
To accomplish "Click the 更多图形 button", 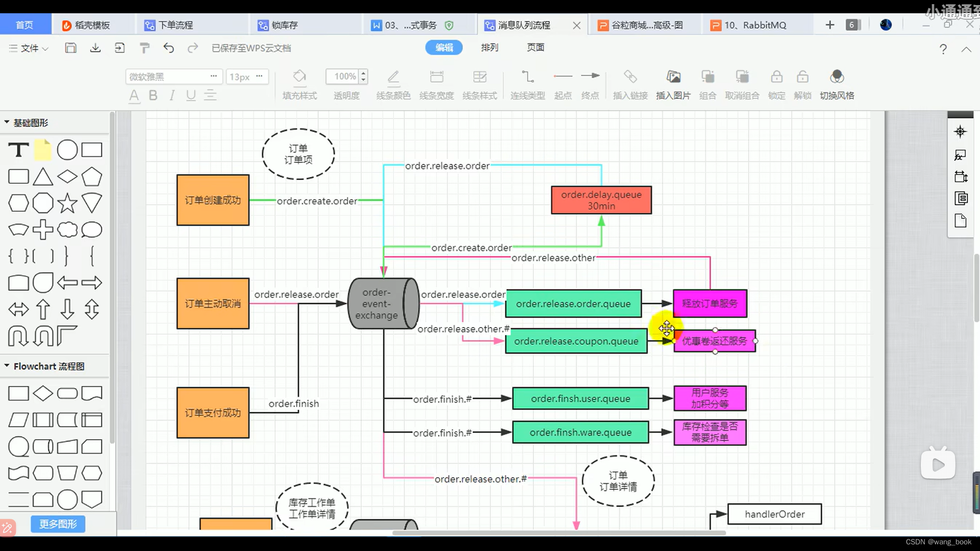I will 58,524.
